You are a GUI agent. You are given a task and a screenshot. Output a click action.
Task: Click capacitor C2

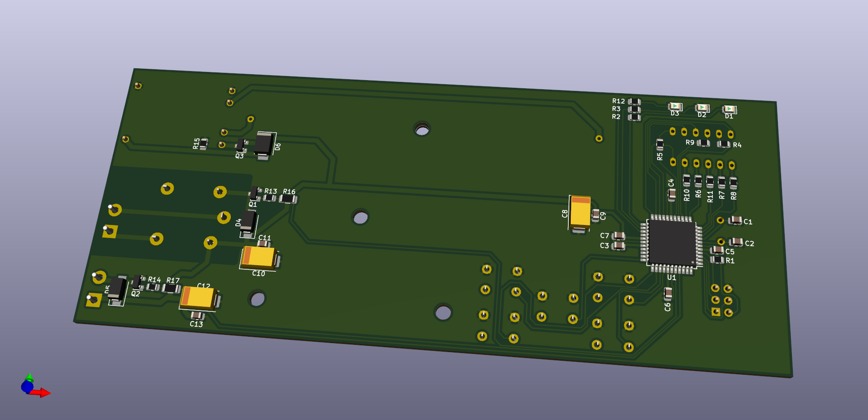[736, 242]
